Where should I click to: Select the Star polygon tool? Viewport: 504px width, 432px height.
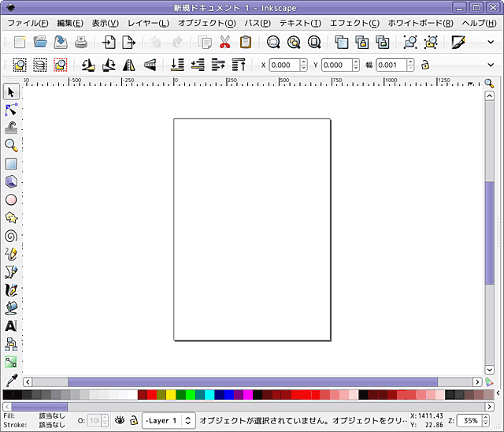click(x=11, y=218)
